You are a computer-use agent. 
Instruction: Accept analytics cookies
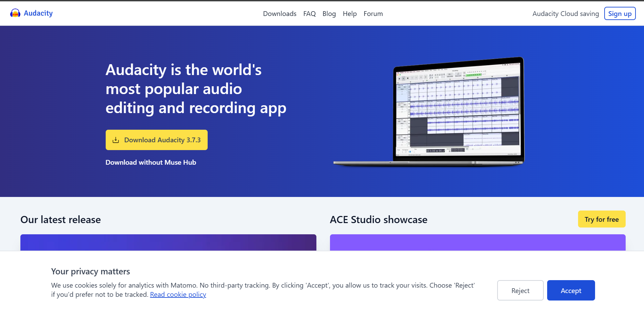coord(571,290)
